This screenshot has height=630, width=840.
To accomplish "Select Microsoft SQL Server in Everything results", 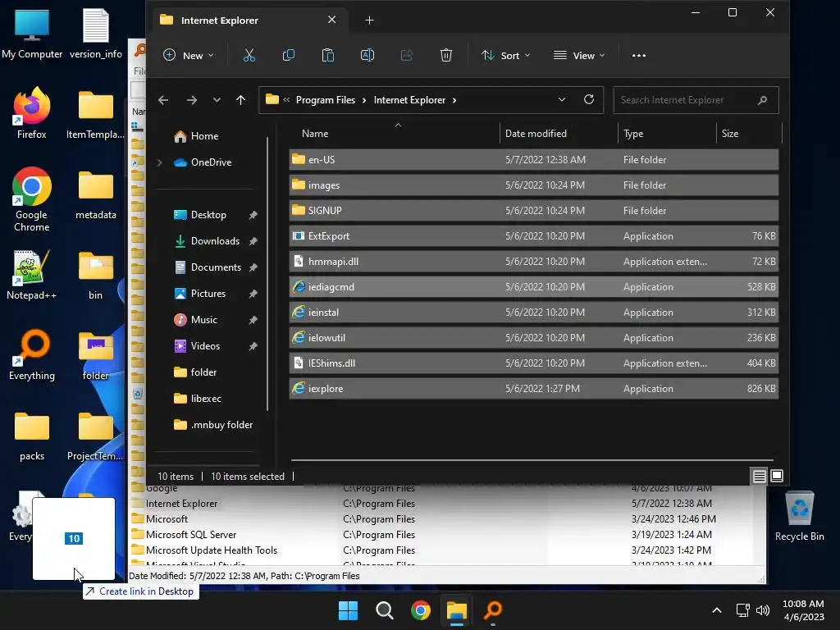I will 190,535.
